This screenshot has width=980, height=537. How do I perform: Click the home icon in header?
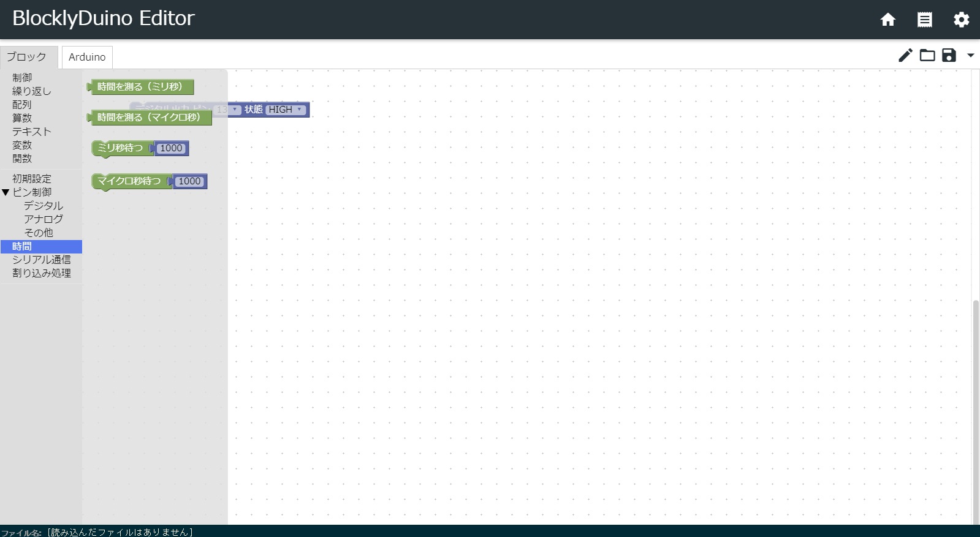[887, 20]
